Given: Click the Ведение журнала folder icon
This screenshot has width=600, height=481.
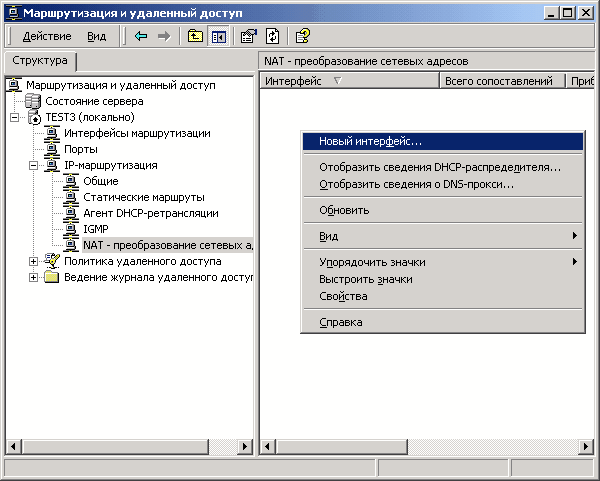Looking at the screenshot, I should click(x=52, y=277).
